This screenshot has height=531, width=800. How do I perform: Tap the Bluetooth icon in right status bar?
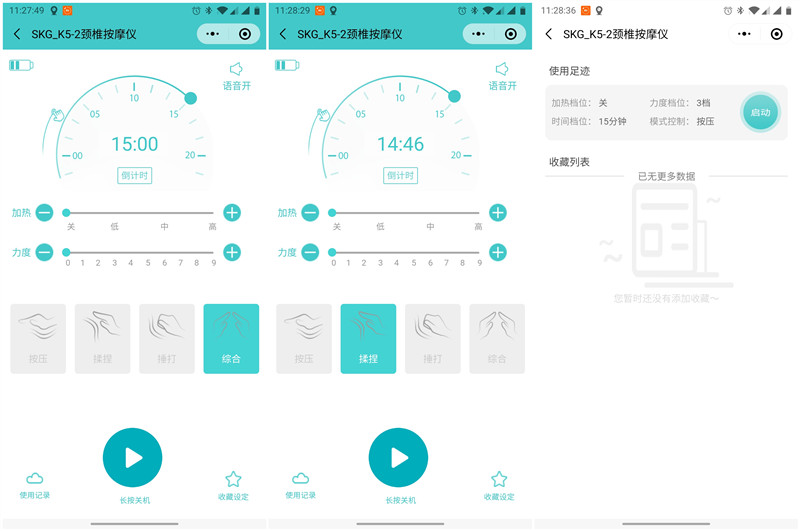point(740,11)
